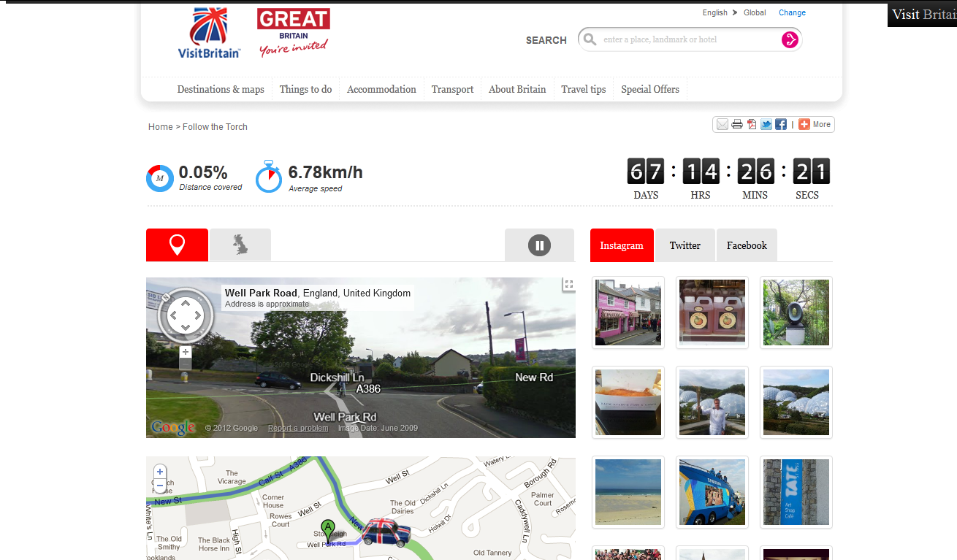Share via the Facebook icon
The height and width of the screenshot is (560, 957).
(781, 125)
